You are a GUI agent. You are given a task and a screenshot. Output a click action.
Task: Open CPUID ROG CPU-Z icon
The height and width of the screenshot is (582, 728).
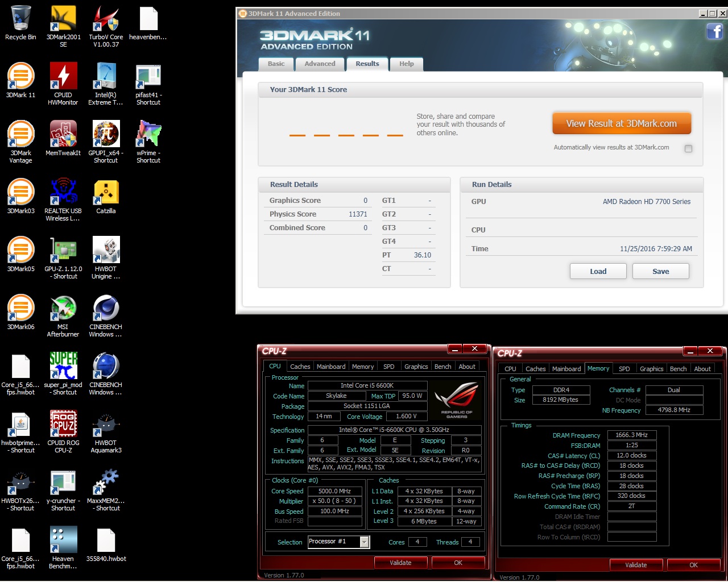[x=63, y=424]
